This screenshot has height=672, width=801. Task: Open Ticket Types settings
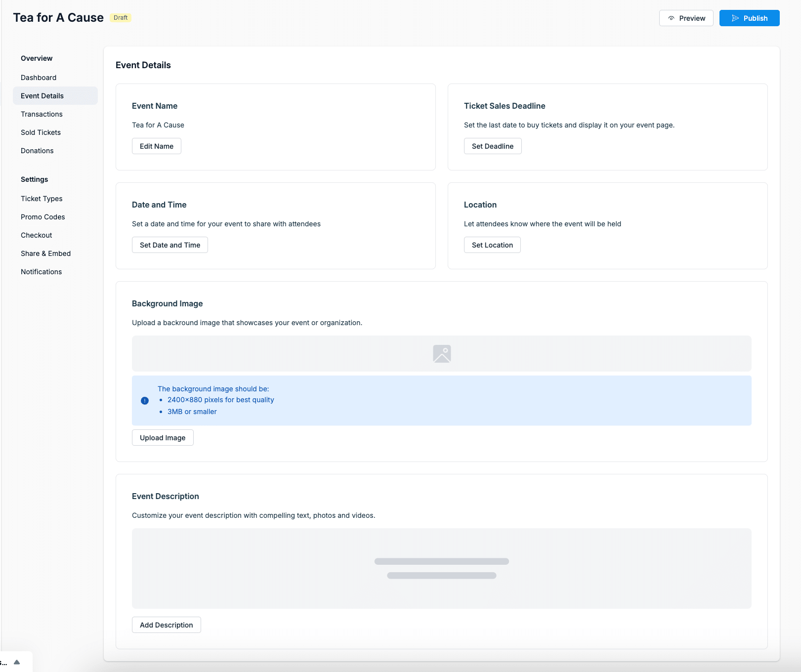(42, 199)
